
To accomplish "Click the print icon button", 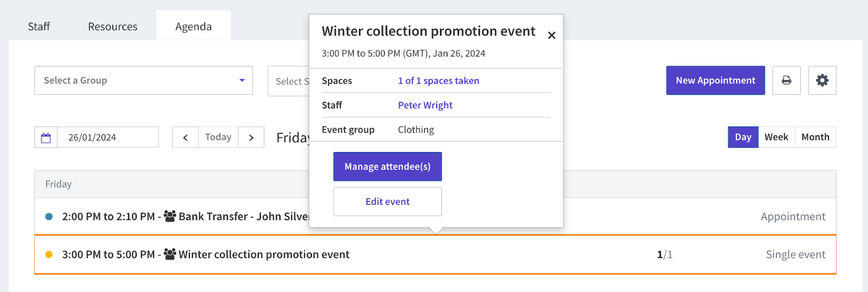I will 786,80.
